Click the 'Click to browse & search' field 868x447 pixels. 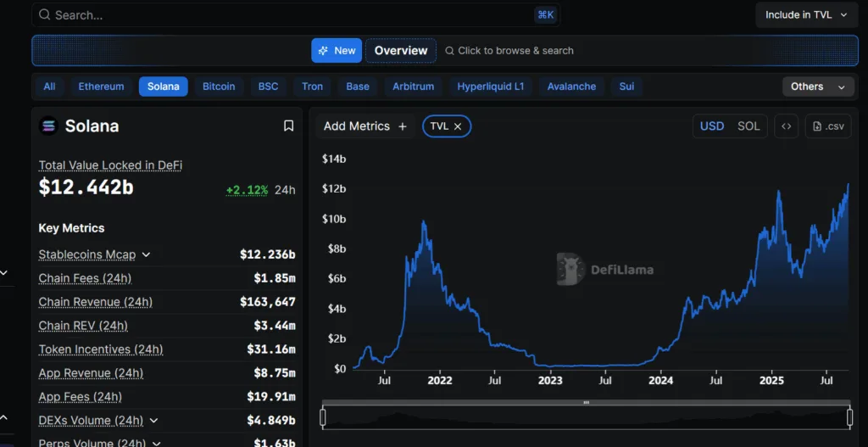coord(509,50)
